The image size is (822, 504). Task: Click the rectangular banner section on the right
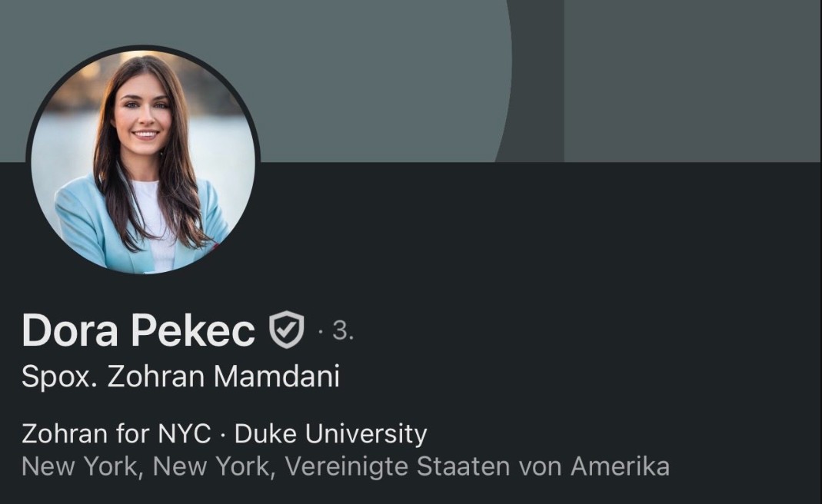point(693,81)
